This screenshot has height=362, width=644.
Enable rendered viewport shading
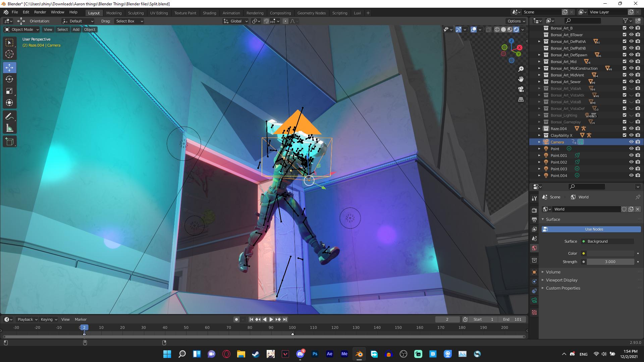[x=516, y=29]
